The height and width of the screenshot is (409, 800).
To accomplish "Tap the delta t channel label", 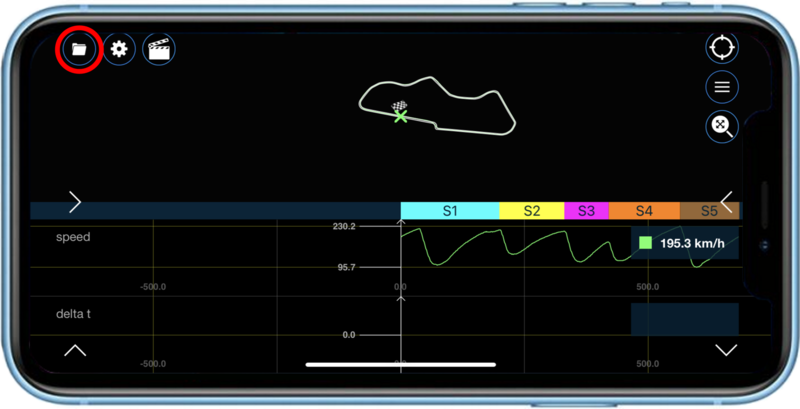I will click(73, 314).
